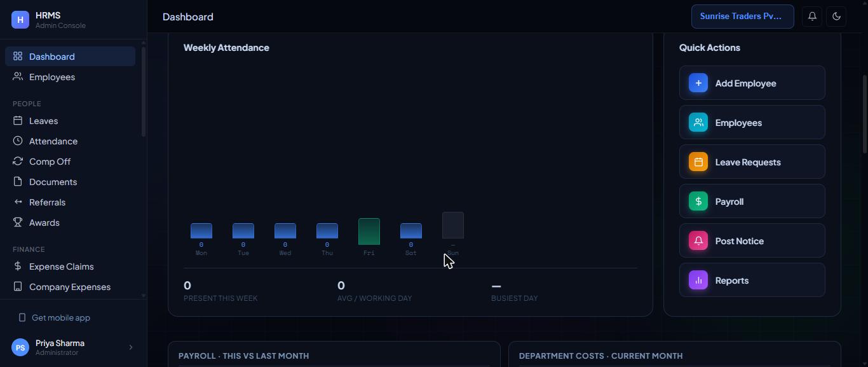Click purple Reports chart icon

[698, 280]
